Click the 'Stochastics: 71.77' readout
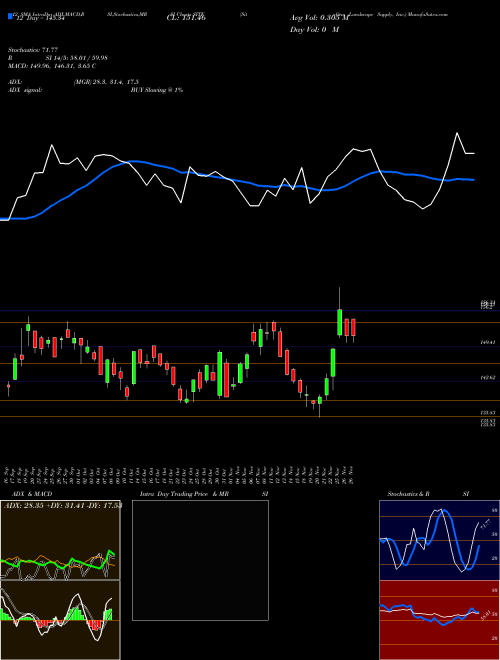 33,50
